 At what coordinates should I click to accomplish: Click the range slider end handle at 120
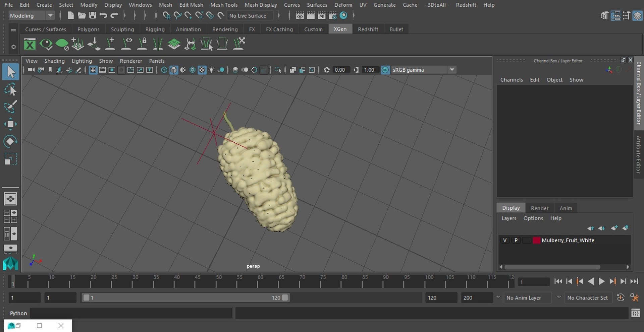coord(285,297)
